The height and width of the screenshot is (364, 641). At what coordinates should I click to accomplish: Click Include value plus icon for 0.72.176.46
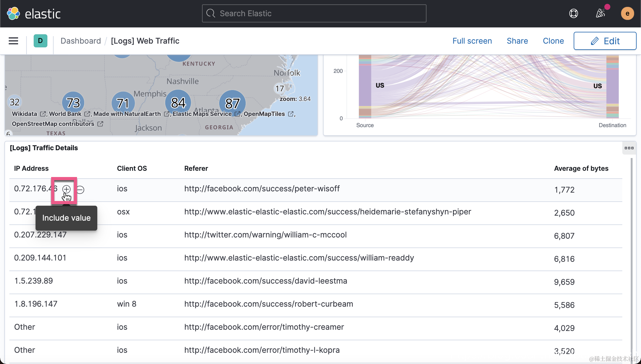tap(66, 189)
